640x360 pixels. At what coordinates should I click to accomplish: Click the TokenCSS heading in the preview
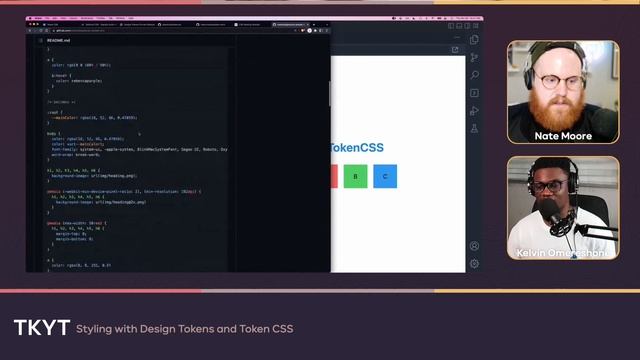coord(357,147)
